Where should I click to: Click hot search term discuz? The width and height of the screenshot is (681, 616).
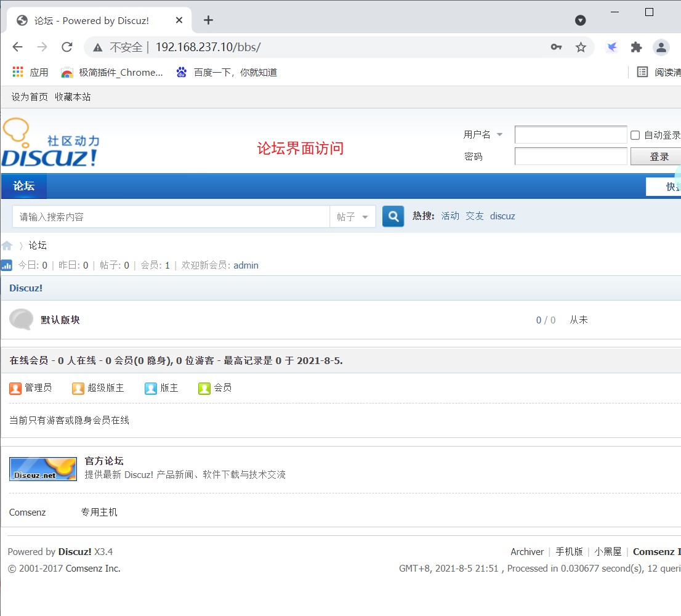502,216
